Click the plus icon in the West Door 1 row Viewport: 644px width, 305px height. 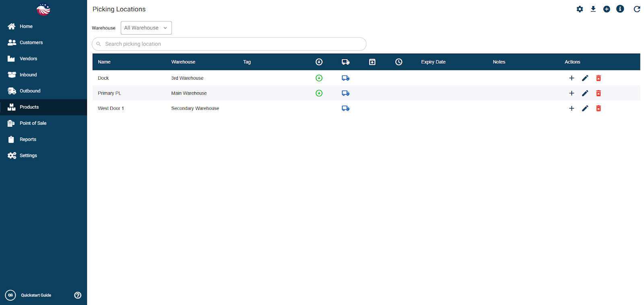572,108
